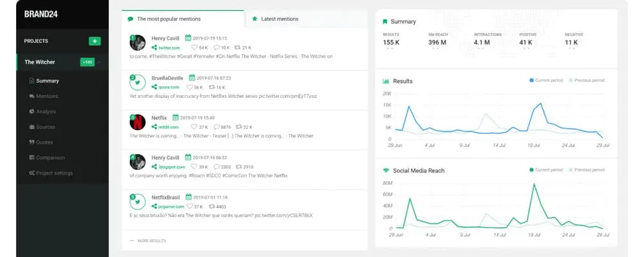Click the Positive 41 K value
This screenshot has height=257, width=644.
pyautogui.click(x=526, y=43)
